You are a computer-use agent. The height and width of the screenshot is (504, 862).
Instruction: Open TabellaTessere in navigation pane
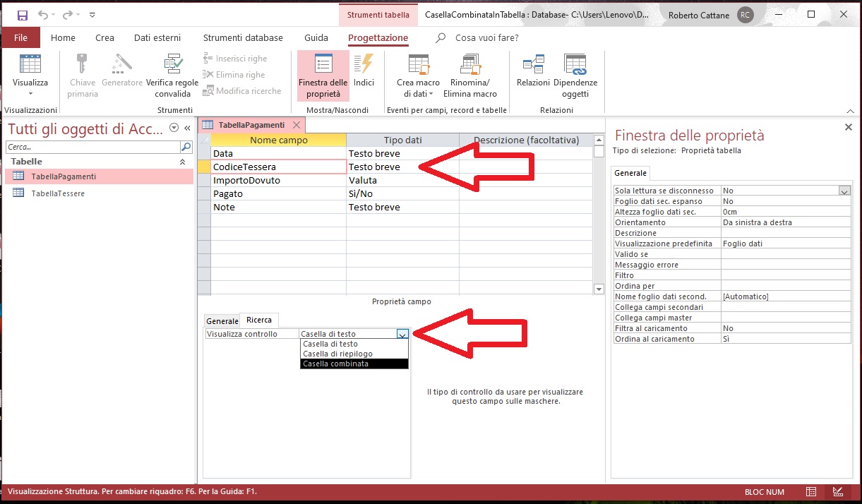coord(99,193)
